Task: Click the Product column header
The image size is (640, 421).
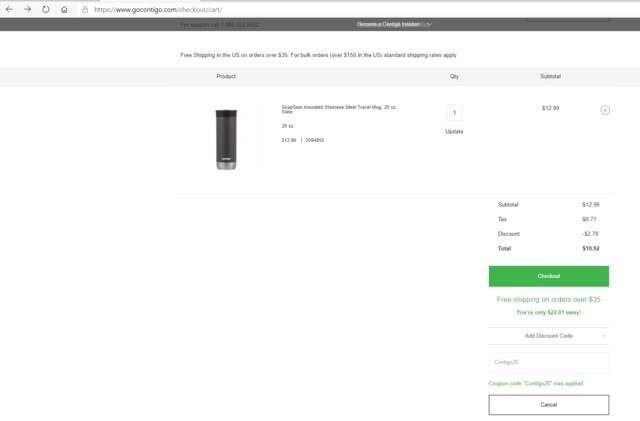Action: click(x=226, y=76)
